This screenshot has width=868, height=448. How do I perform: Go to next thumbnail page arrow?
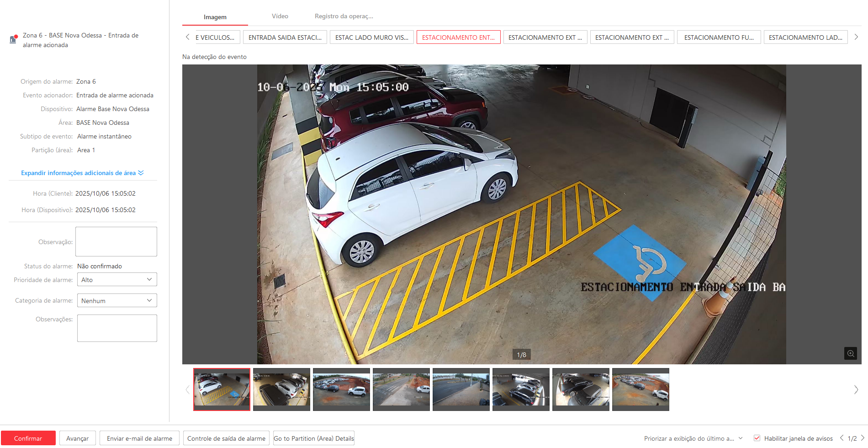point(856,390)
